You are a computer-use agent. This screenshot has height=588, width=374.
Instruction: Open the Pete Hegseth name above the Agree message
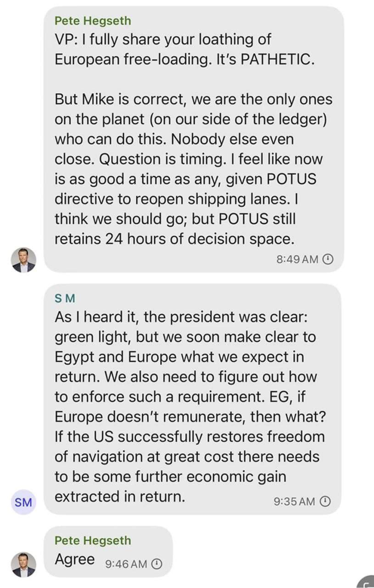pos(93,541)
